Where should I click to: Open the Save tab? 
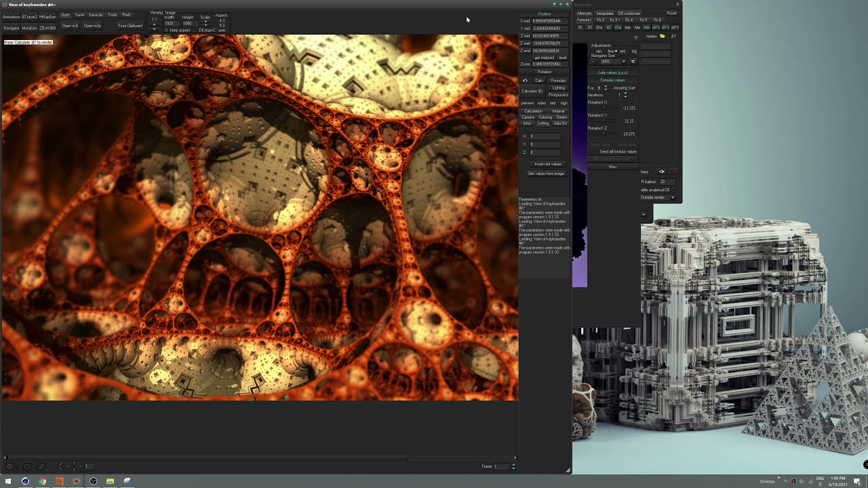(79, 15)
